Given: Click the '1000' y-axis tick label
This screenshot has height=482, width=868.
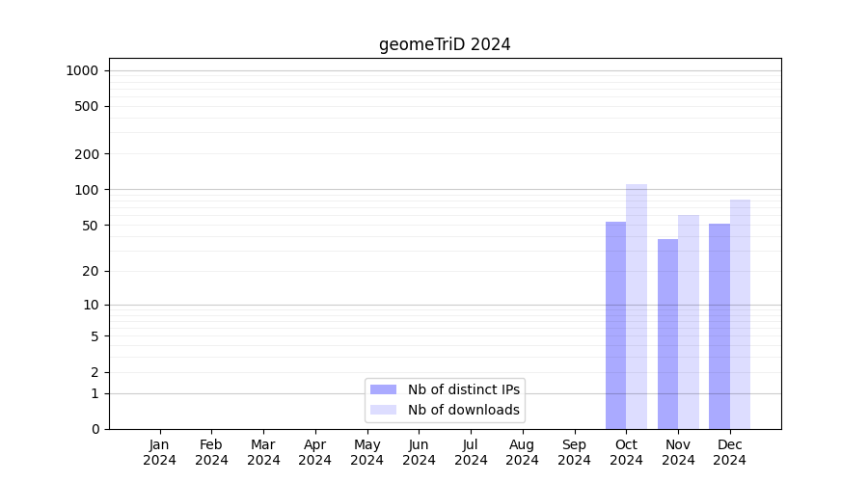Looking at the screenshot, I should pos(82,70).
